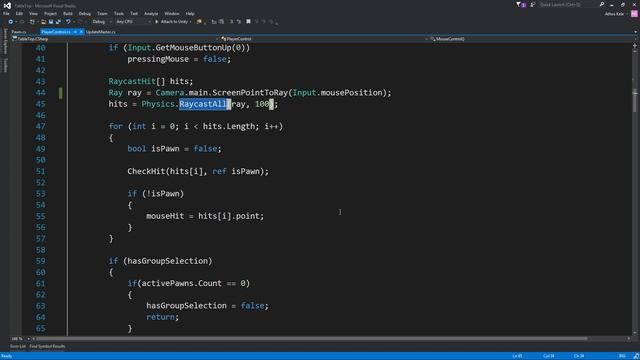
Task: Open the View menu
Action: coord(33,13)
